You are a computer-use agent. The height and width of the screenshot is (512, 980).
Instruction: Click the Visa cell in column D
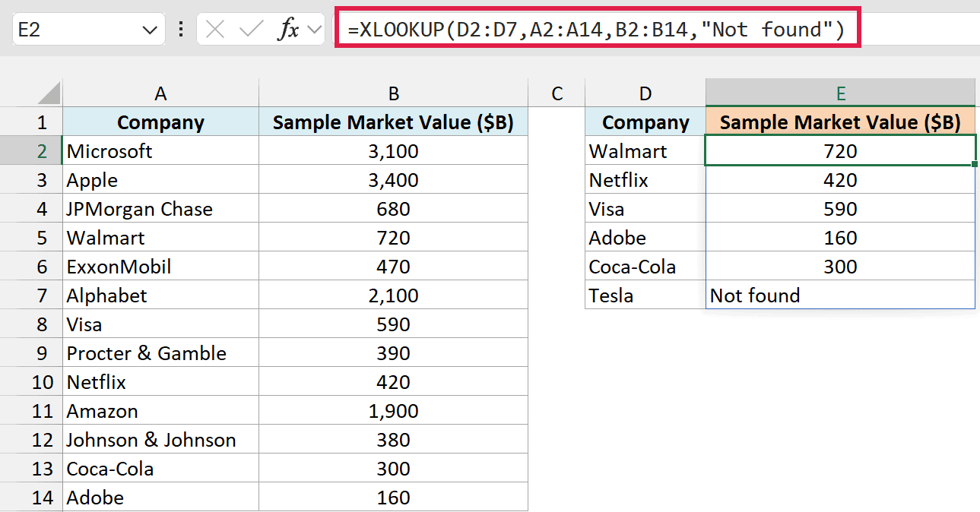(x=645, y=209)
